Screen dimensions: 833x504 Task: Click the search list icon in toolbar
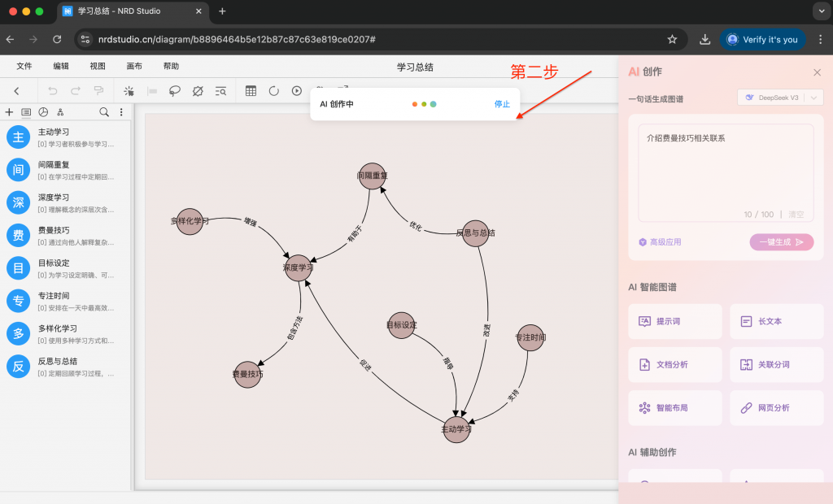click(x=220, y=91)
